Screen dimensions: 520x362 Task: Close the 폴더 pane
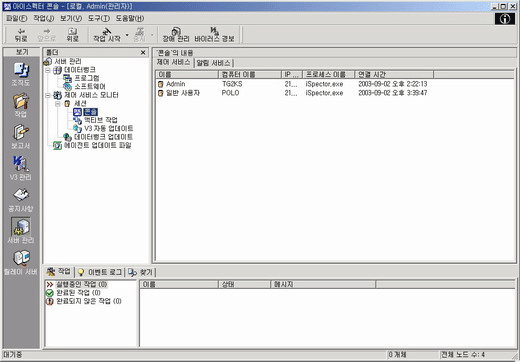pos(143,53)
